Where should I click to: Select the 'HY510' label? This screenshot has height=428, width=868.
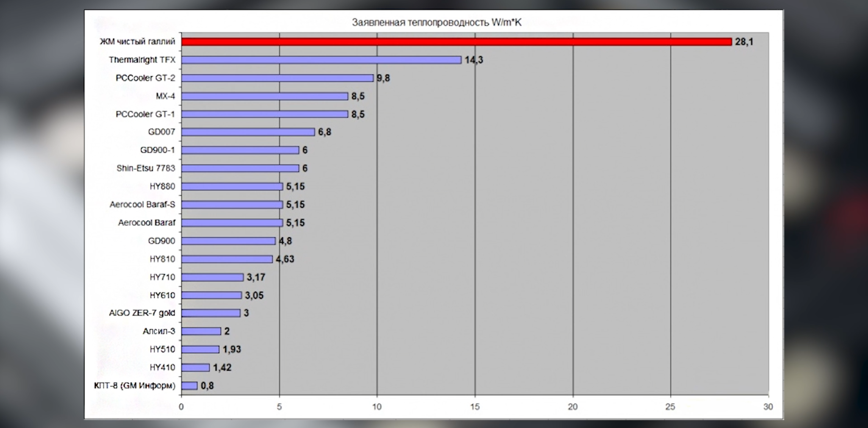[x=162, y=350]
